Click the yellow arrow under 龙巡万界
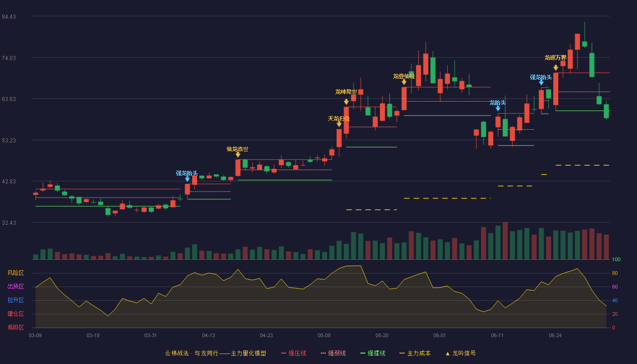This screenshot has width=637, height=364. tap(556, 68)
